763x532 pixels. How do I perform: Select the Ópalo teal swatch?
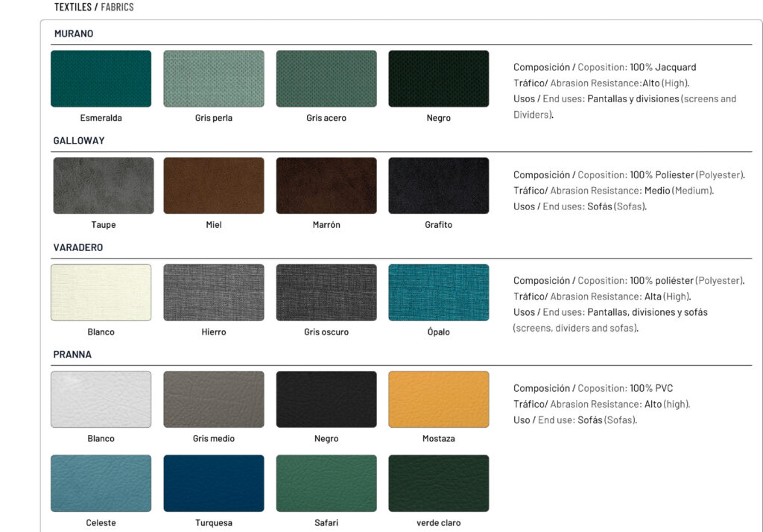coord(438,292)
